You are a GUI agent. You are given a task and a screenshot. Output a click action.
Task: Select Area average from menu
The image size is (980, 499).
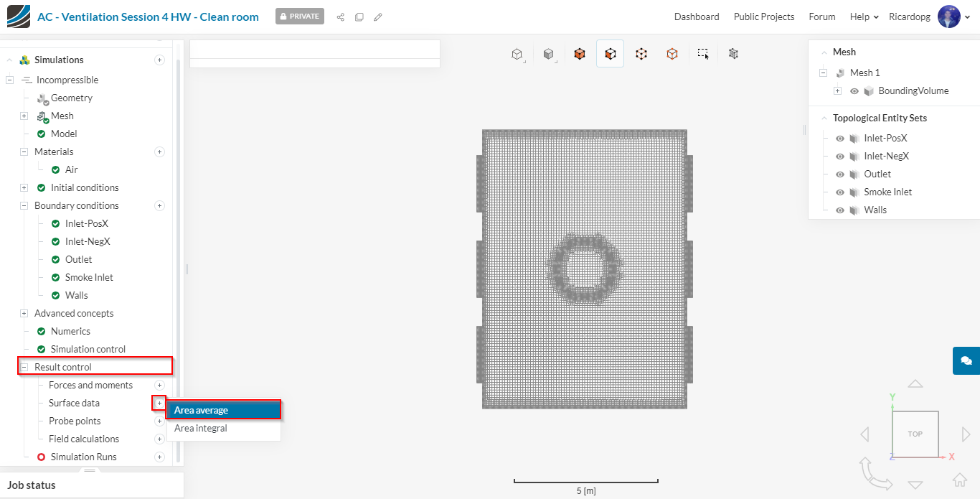(x=223, y=411)
